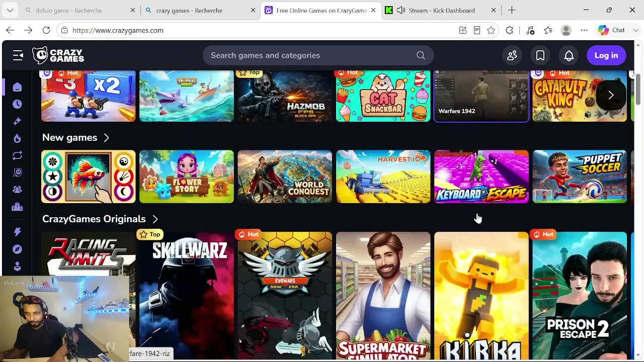This screenshot has width=644, height=362.
Task: Open browser extensions puzzle icon
Action: point(509,30)
